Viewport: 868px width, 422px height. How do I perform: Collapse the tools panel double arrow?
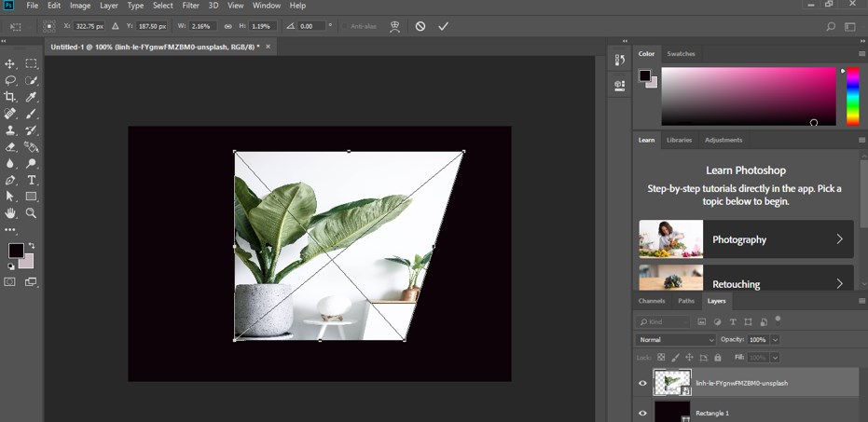click(x=4, y=41)
